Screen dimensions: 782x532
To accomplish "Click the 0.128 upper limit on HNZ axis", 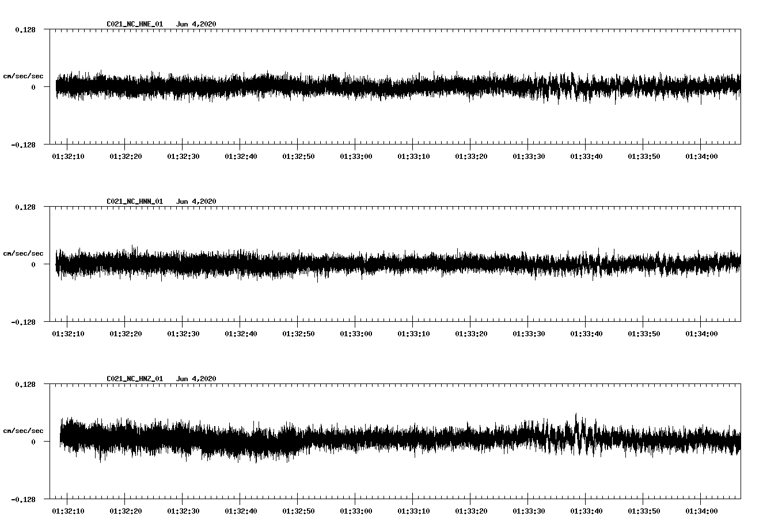I will (25, 384).
